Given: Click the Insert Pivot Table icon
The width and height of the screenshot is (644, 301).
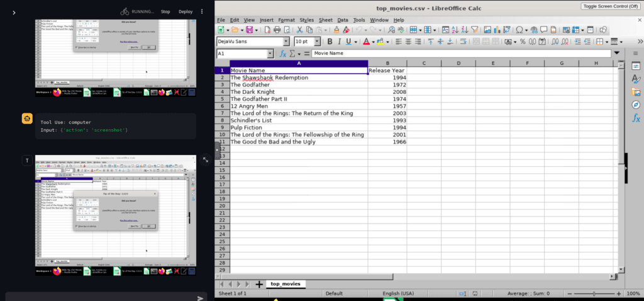Looking at the screenshot, I should (x=507, y=30).
